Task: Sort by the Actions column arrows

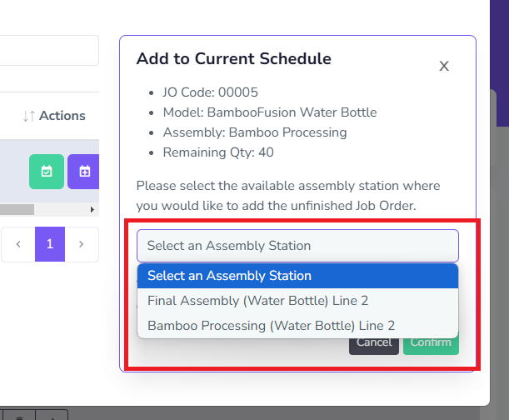Action: 29,117
